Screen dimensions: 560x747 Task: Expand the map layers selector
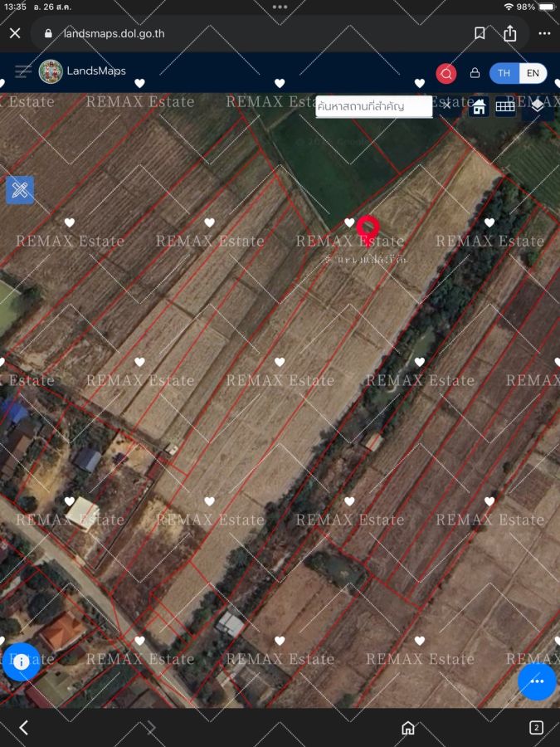pos(537,105)
